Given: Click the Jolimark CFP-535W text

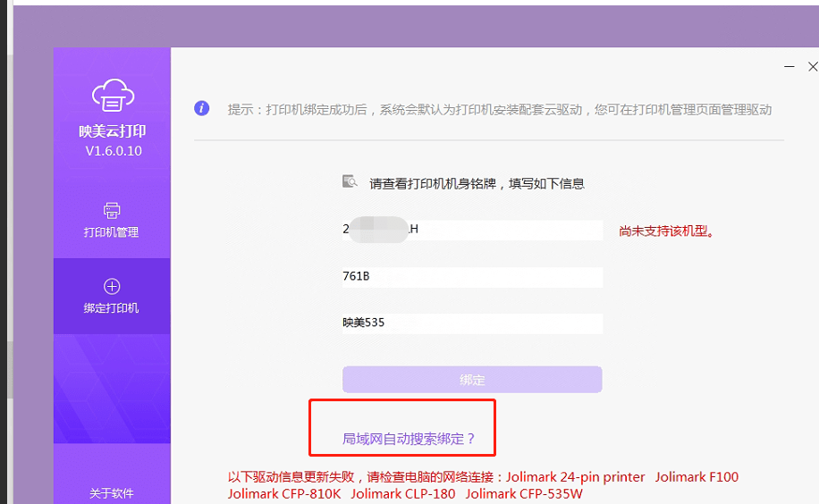Looking at the screenshot, I should coord(524,493).
